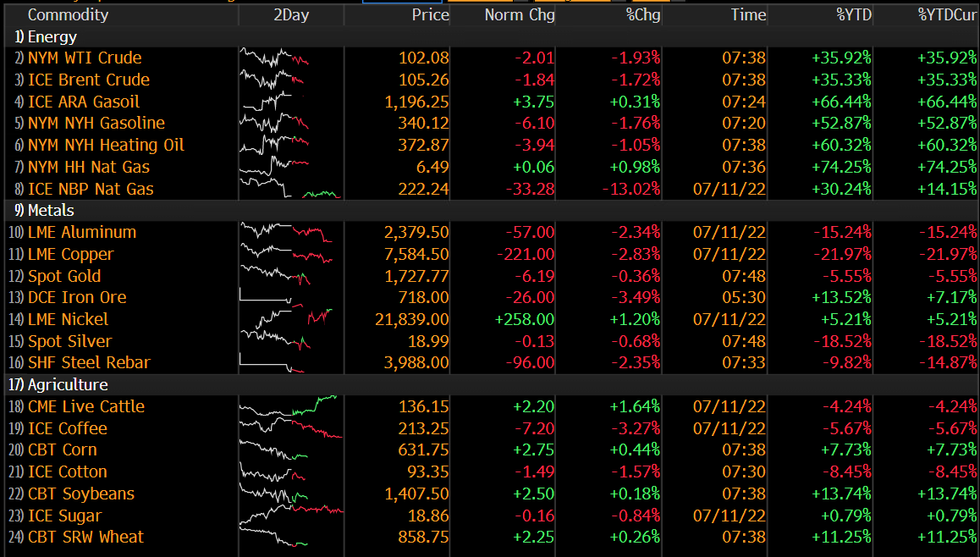
Task: Click Heating Oil %YTD +60.32%
Action: coord(841,145)
